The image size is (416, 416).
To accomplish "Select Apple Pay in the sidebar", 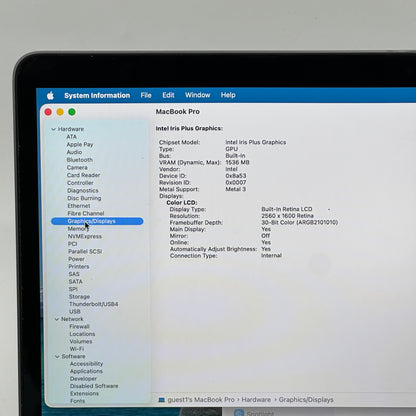I will (x=80, y=144).
